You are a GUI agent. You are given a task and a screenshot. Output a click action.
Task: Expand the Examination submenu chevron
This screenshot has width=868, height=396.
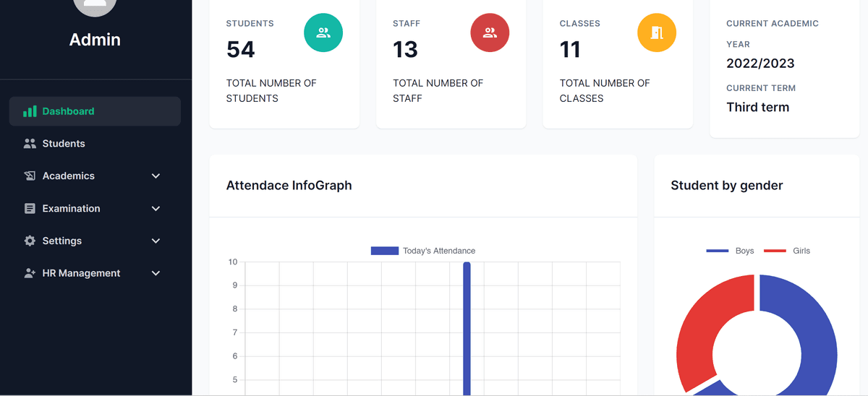[156, 209]
